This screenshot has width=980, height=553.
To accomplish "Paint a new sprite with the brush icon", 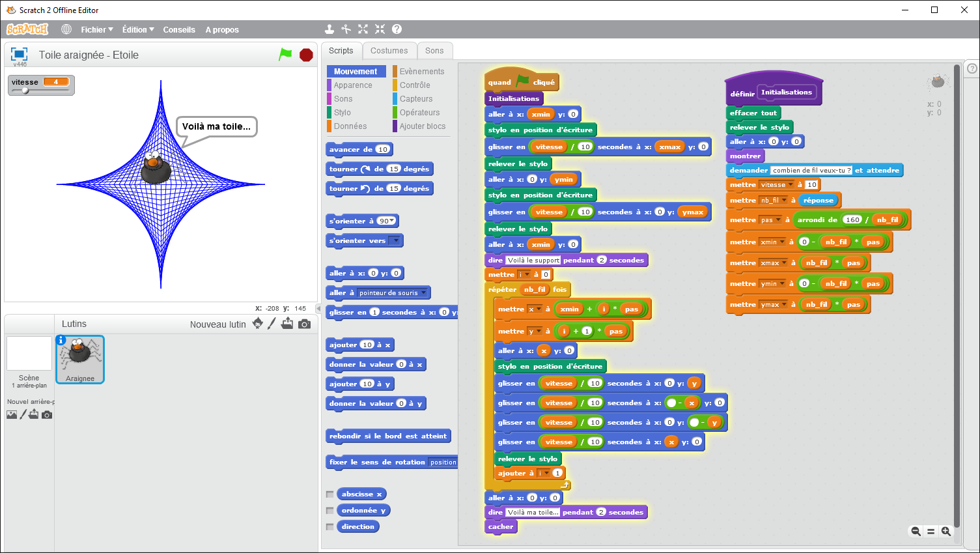I will (272, 324).
